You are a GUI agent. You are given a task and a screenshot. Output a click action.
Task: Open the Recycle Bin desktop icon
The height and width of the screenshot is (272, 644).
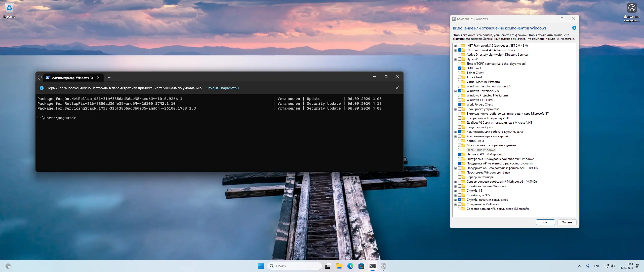tap(9, 11)
